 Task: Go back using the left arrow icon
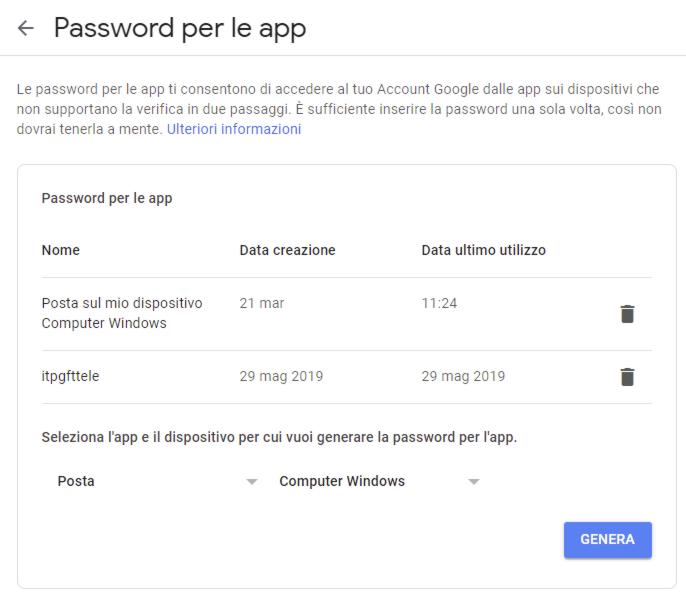[x=25, y=28]
